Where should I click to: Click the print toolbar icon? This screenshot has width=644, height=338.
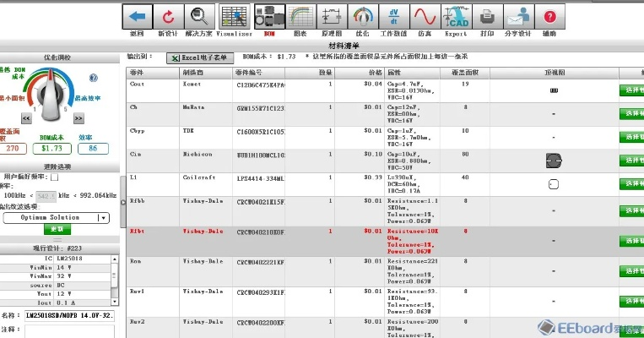pos(487,16)
